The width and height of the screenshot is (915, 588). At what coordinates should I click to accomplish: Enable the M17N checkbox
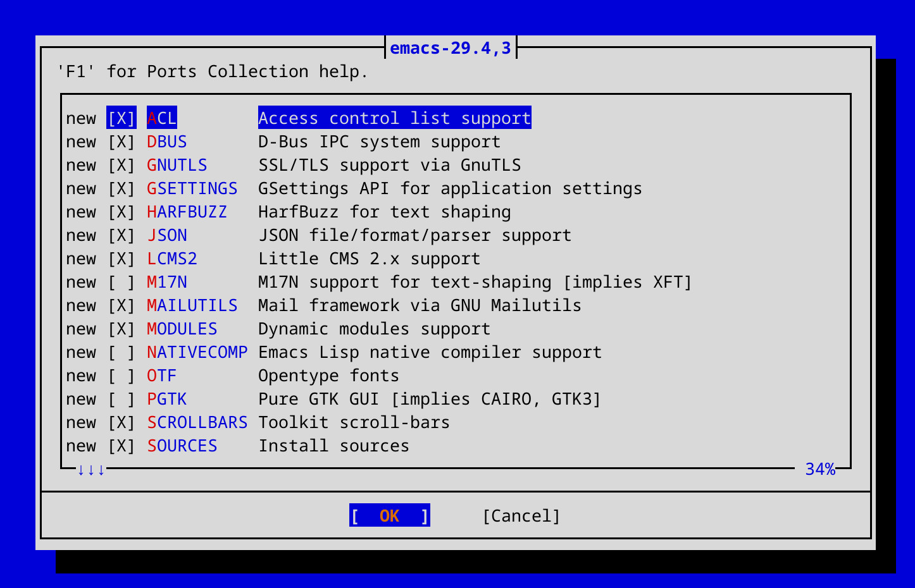coord(121,282)
